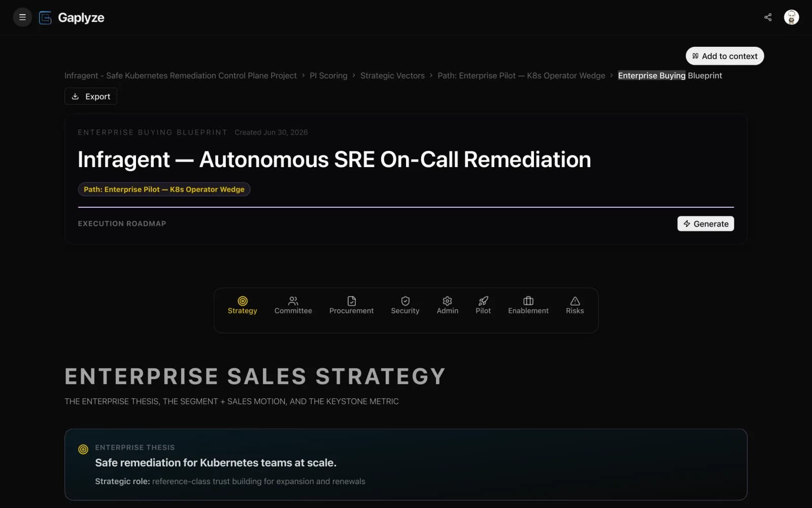Open the user profile avatar

(x=791, y=17)
